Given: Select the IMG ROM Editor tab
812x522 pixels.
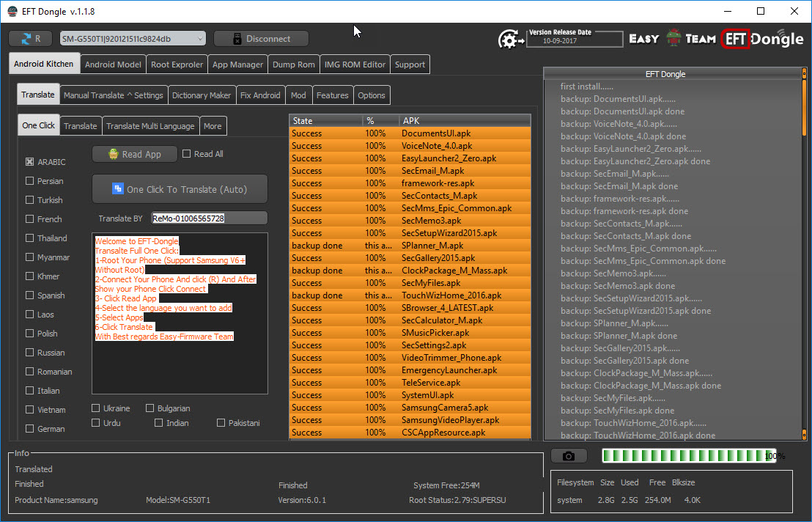Looking at the screenshot, I should pyautogui.click(x=355, y=65).
